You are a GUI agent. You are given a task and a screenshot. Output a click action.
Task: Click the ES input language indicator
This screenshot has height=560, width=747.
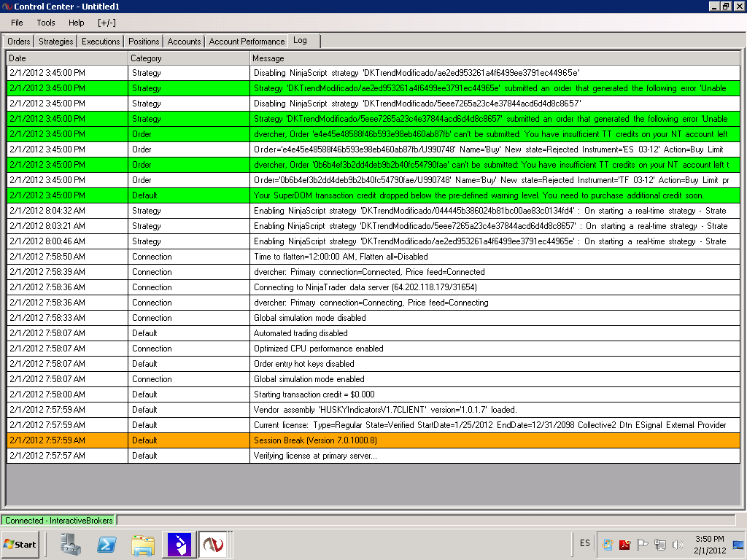point(584,542)
